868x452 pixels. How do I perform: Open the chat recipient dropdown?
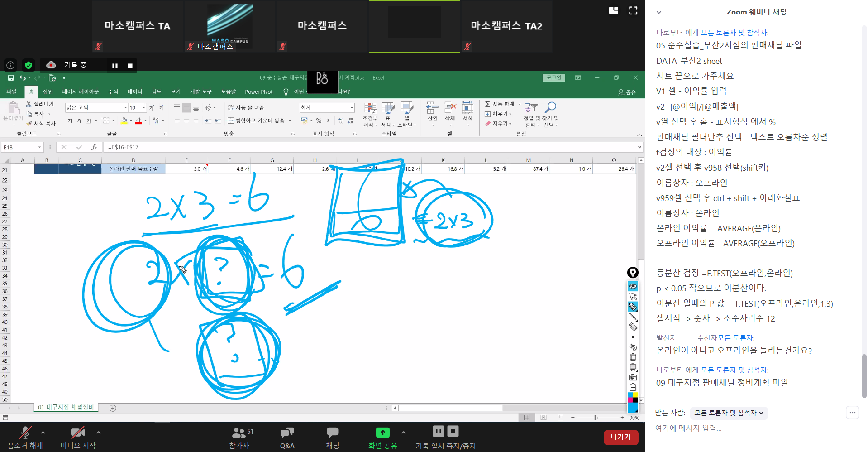[729, 413]
